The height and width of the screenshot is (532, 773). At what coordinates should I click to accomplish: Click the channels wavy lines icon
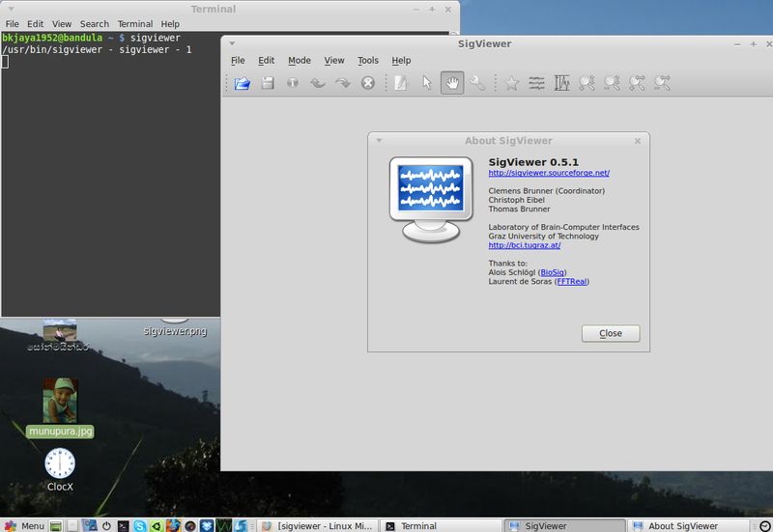pos(536,83)
